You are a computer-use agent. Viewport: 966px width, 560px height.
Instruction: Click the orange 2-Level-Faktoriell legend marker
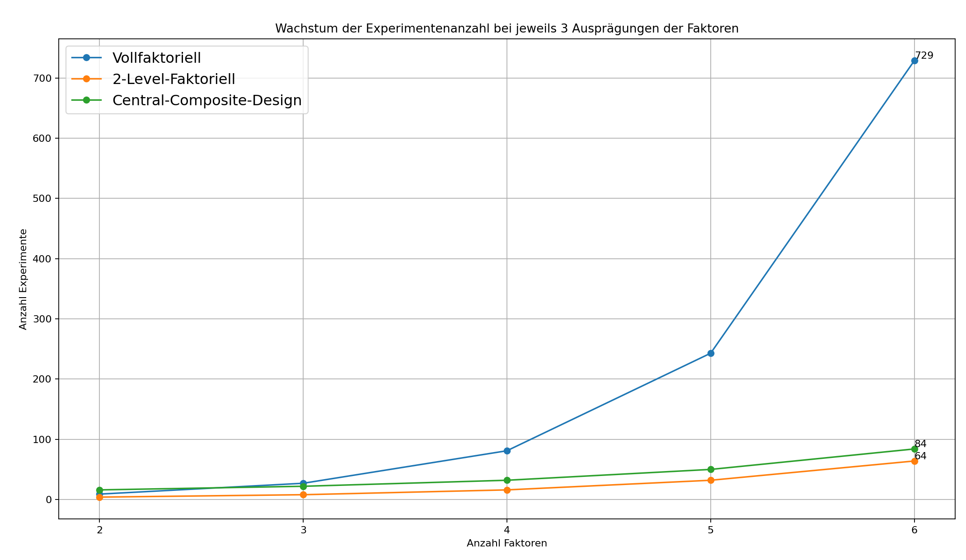pyautogui.click(x=86, y=79)
